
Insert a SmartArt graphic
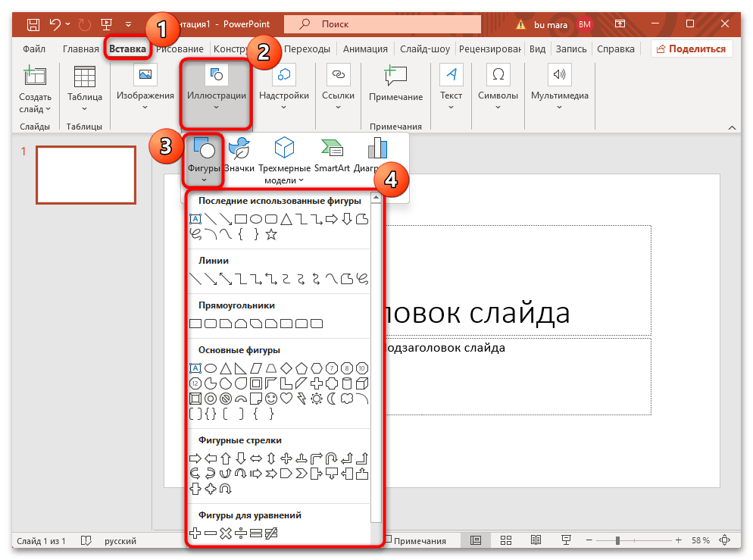pos(332,155)
